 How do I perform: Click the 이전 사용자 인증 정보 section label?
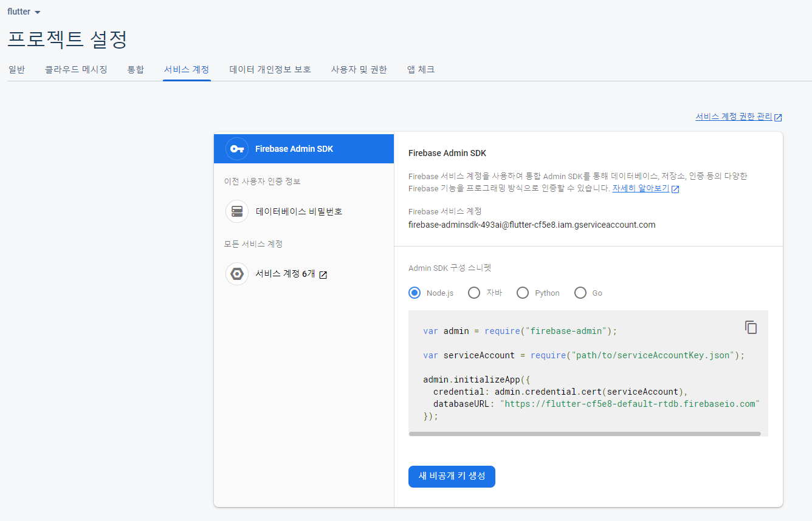point(263,181)
